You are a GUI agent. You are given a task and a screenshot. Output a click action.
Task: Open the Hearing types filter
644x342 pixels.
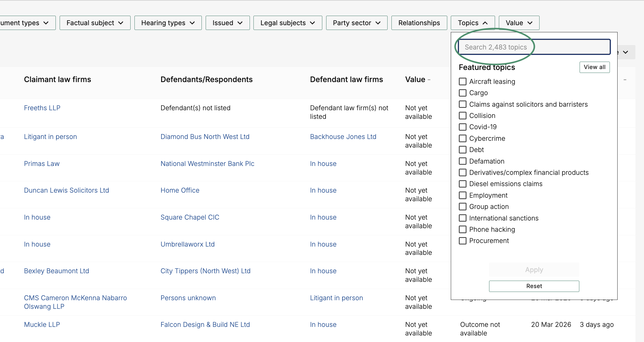click(x=168, y=23)
